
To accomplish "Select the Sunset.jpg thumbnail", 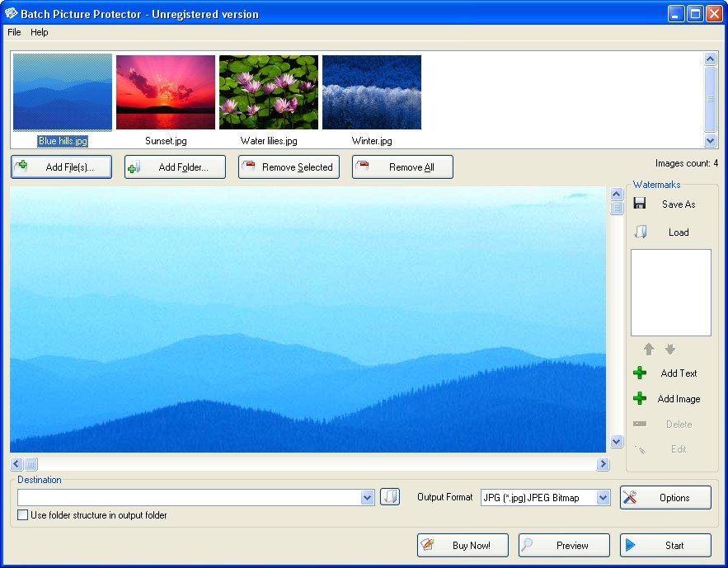I will click(166, 93).
